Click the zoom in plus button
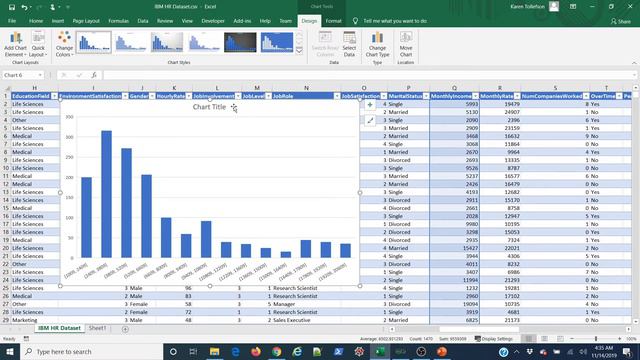The image size is (640, 360). point(620,339)
